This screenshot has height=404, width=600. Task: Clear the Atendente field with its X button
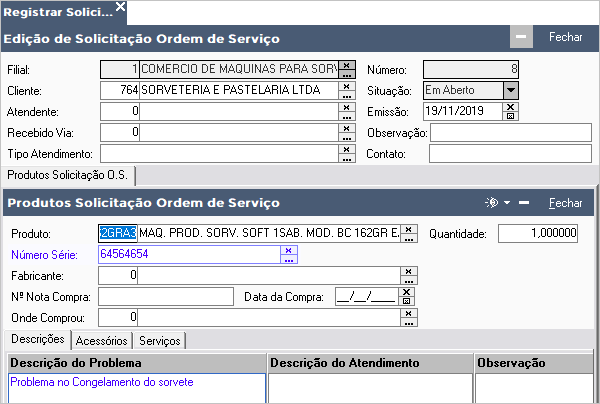[347, 107]
